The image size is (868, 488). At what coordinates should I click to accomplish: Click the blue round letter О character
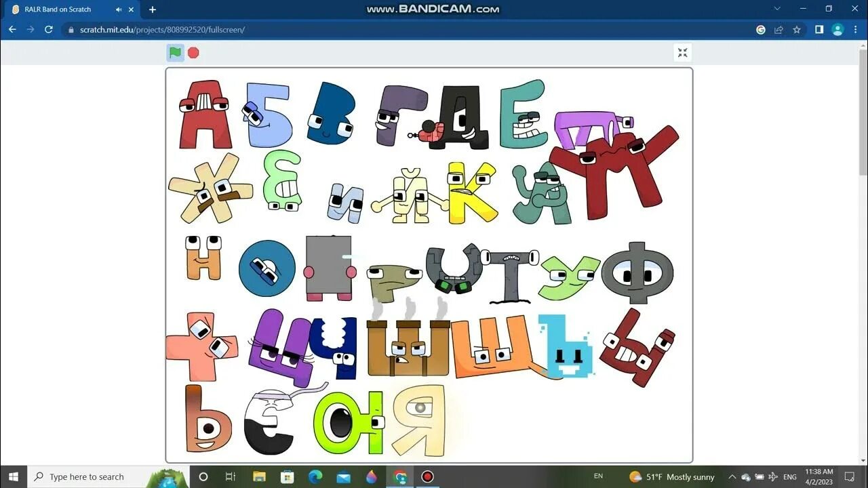coord(267,268)
